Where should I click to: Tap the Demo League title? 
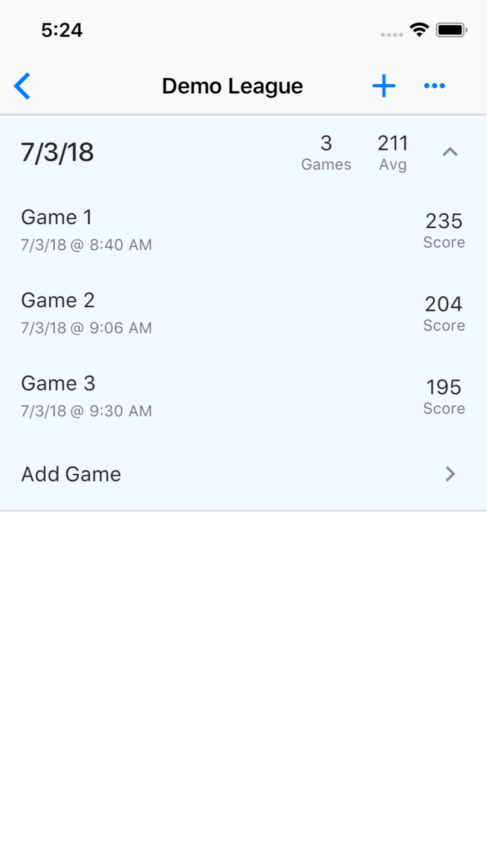pos(232,86)
